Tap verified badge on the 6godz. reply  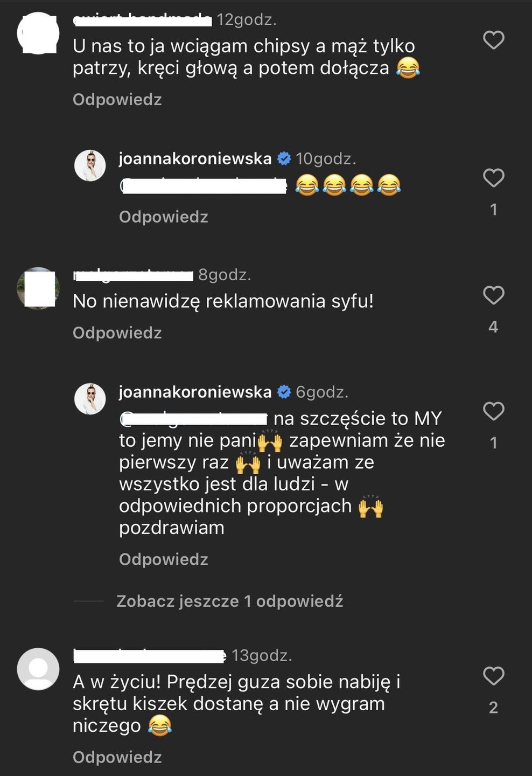284,392
